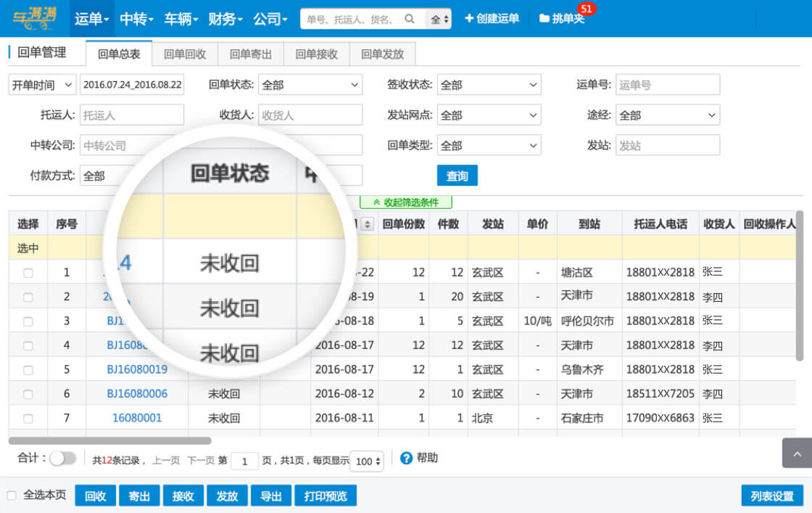Screen dimensions: 812x513
Task: Click the 接收 button
Action: pyautogui.click(x=183, y=496)
